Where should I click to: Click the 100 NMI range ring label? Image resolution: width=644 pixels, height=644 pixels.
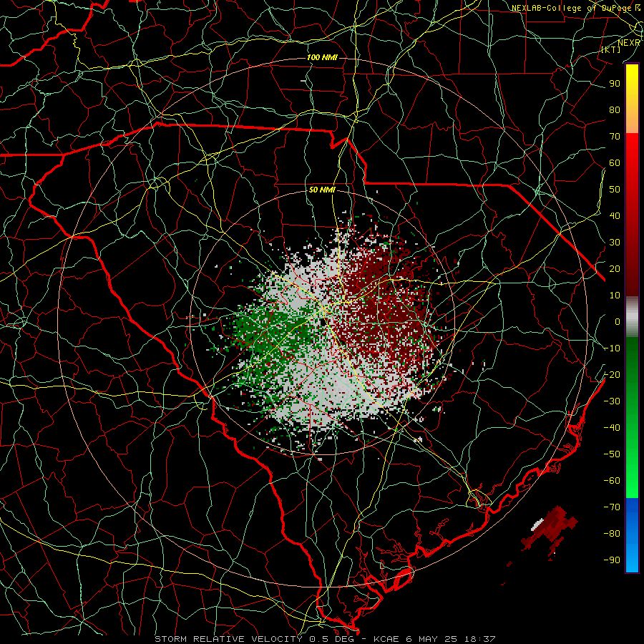pos(322,57)
